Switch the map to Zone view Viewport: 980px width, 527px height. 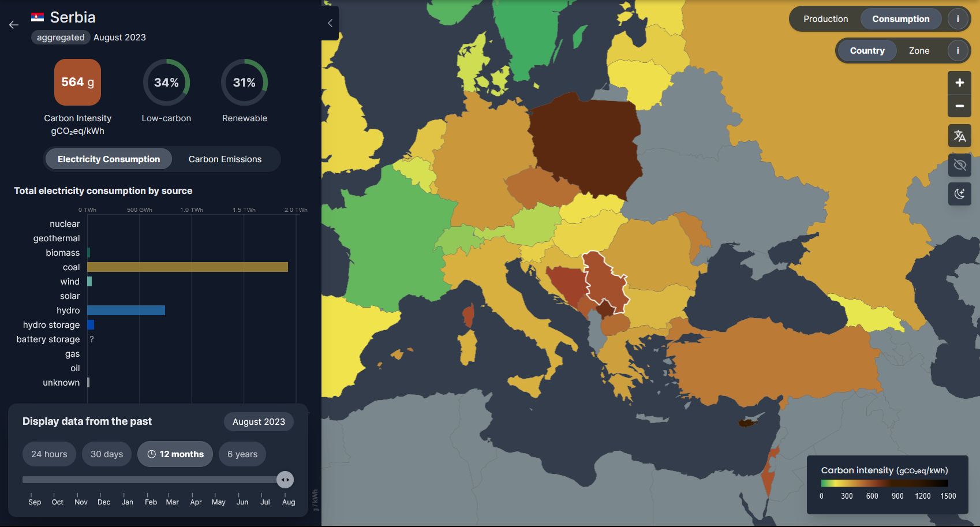point(919,50)
